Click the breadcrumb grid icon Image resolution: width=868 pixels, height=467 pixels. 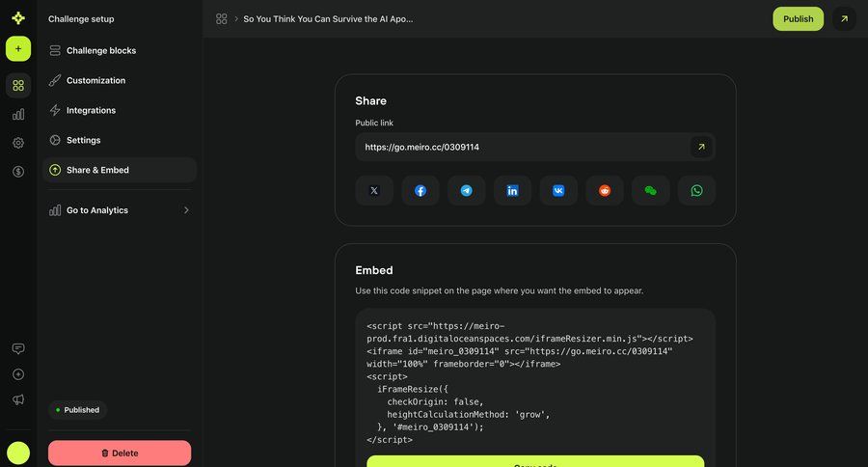click(x=222, y=19)
